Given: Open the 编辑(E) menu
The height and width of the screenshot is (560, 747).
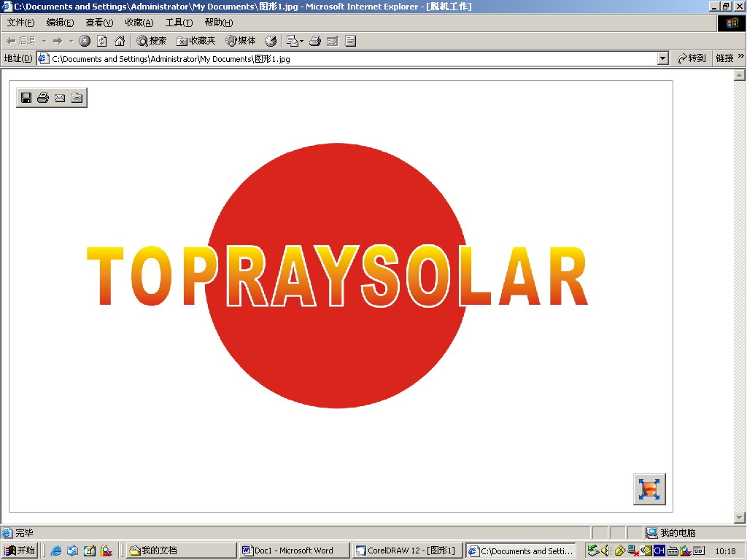Looking at the screenshot, I should (60, 23).
